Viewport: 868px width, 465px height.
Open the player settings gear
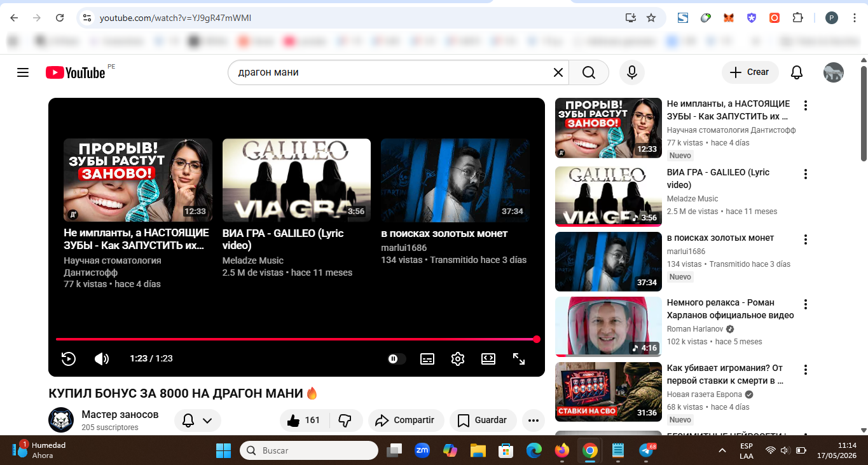coord(458,359)
